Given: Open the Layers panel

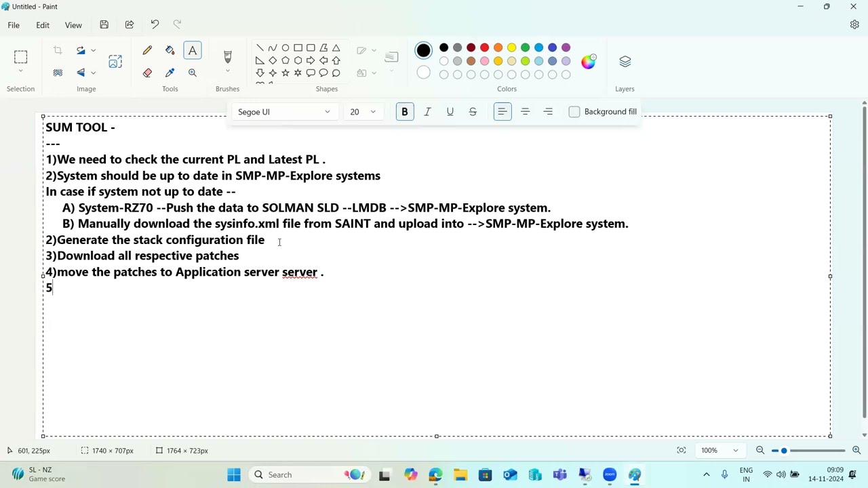Looking at the screenshot, I should [625, 62].
